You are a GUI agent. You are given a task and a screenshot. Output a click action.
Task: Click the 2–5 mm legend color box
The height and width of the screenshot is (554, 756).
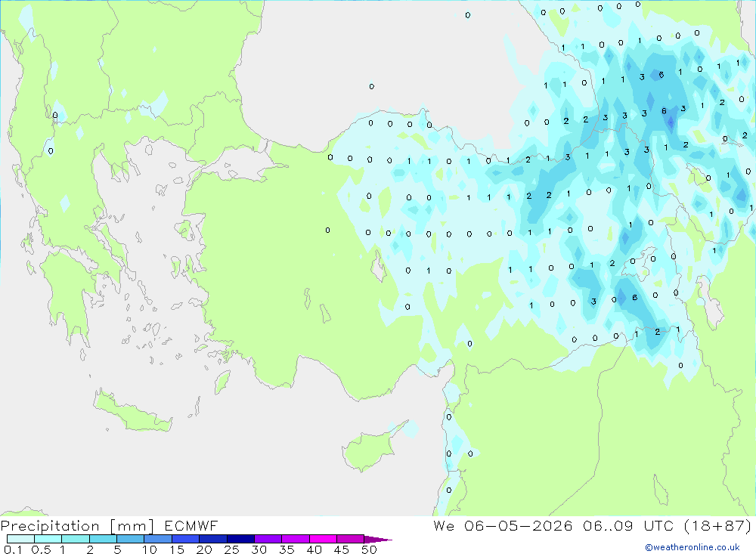[103, 539]
